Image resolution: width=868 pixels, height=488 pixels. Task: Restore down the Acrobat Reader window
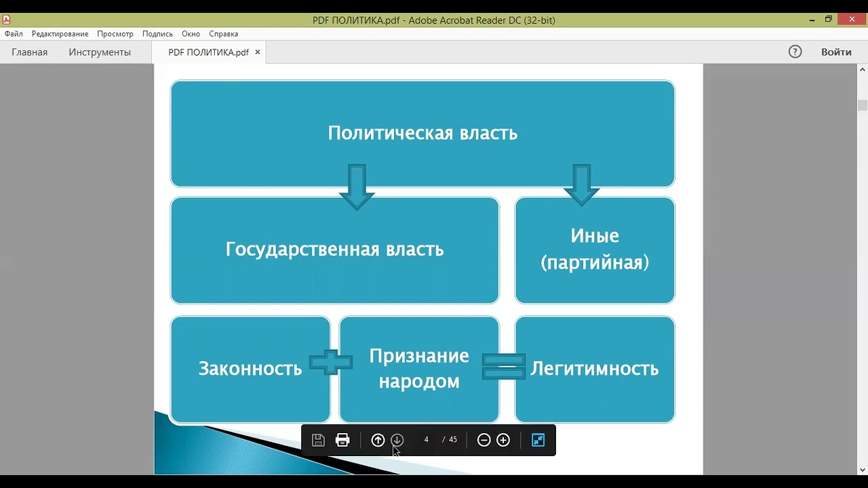(829, 20)
